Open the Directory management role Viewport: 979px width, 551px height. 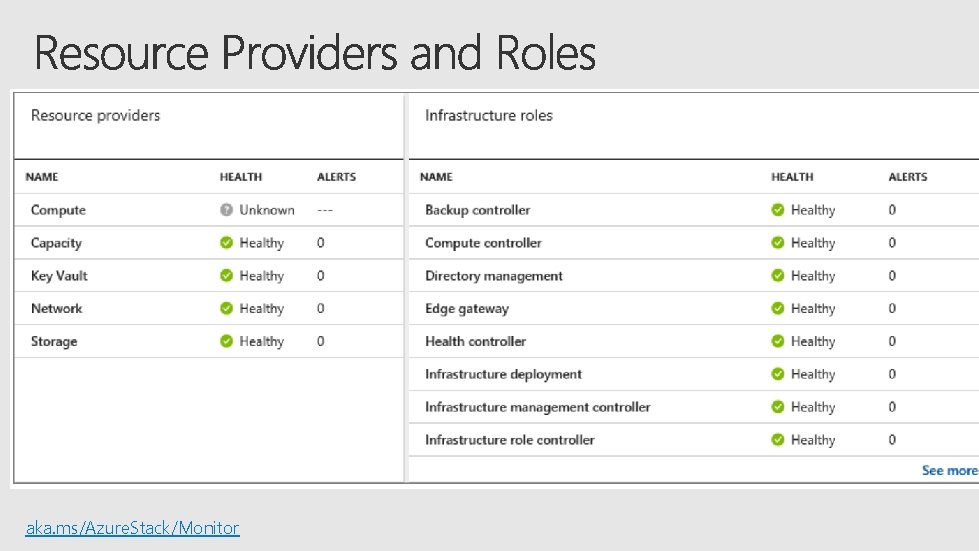(494, 276)
